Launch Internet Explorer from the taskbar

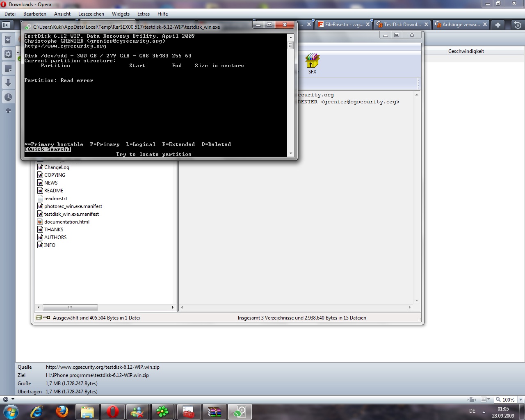(37, 412)
